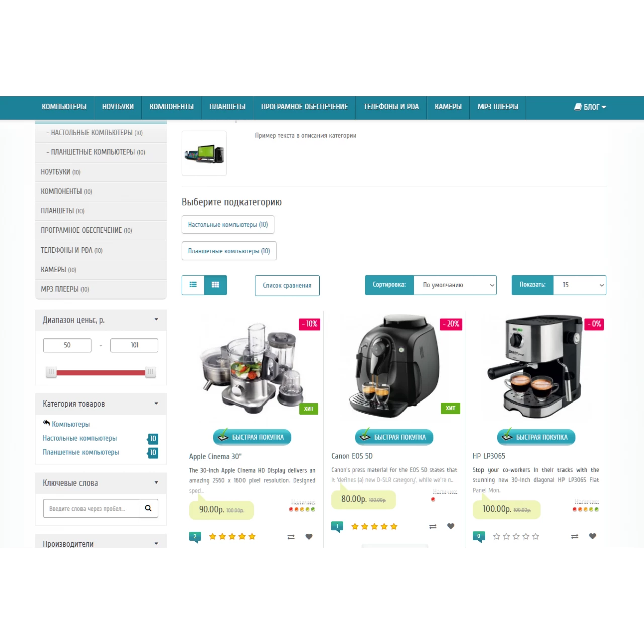The height and width of the screenshot is (644, 644).
Task: Open Canon EOS 5D reviews count badge
Action: click(x=337, y=527)
